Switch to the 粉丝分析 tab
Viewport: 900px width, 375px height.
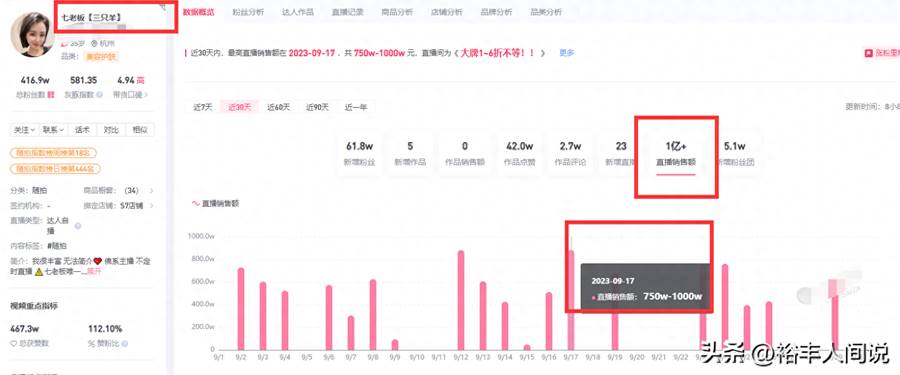[x=248, y=12]
